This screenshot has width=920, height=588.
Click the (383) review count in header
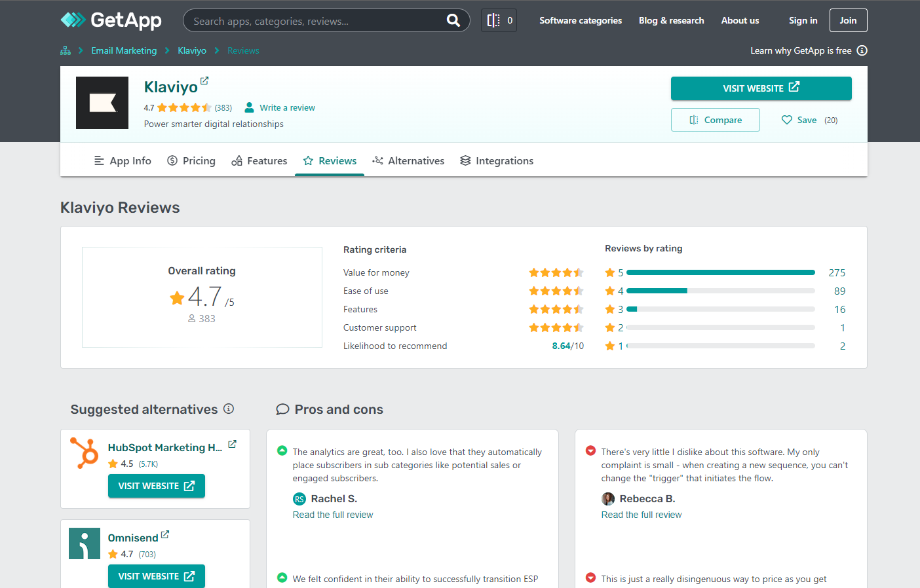click(223, 107)
